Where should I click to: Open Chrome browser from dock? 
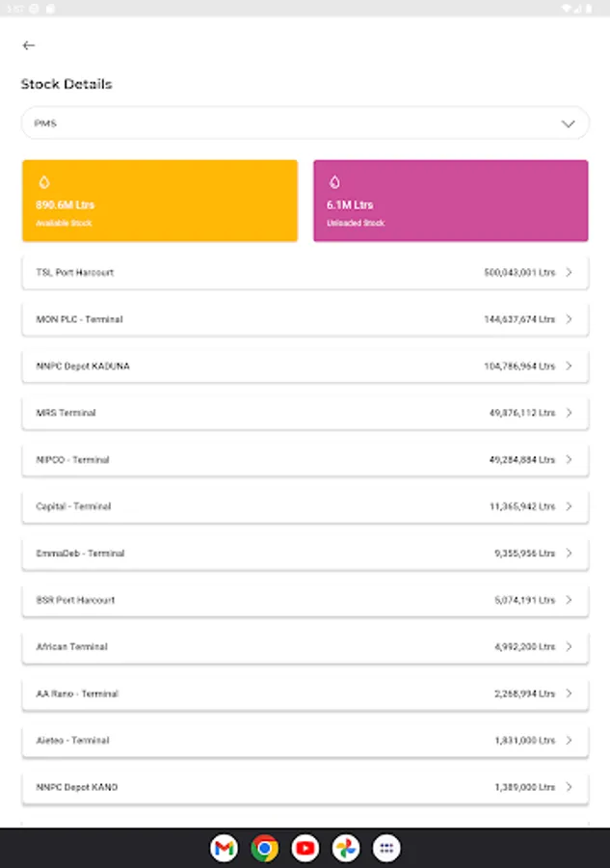pyautogui.click(x=264, y=849)
